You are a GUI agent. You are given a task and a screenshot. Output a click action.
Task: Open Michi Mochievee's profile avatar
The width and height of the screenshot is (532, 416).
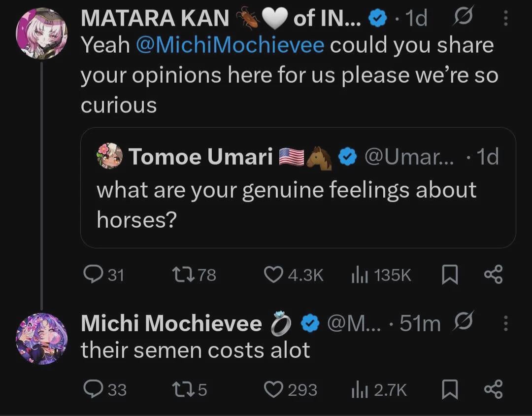(x=41, y=339)
